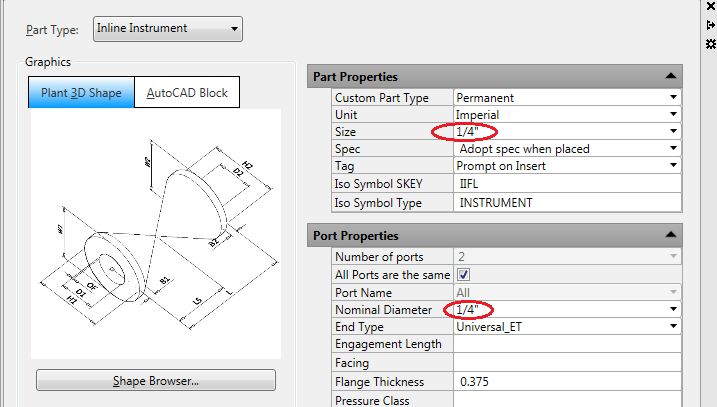Expand the Unit dropdown
Screen dimensions: 717x407
674,115
